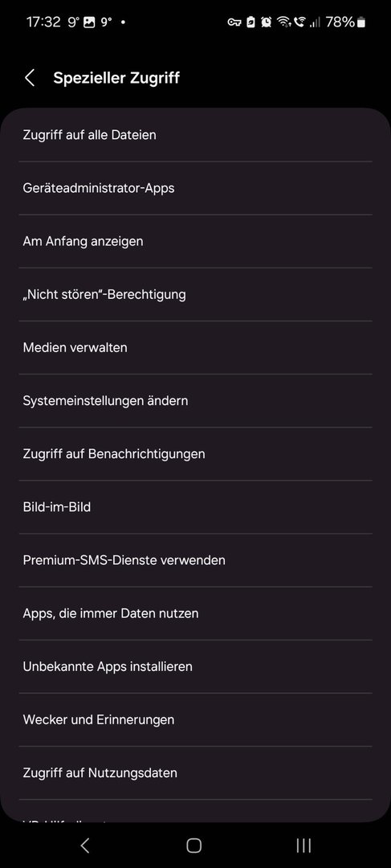Open „Nicht stören"-Berechtigung settings
391x868 pixels.
pos(195,294)
